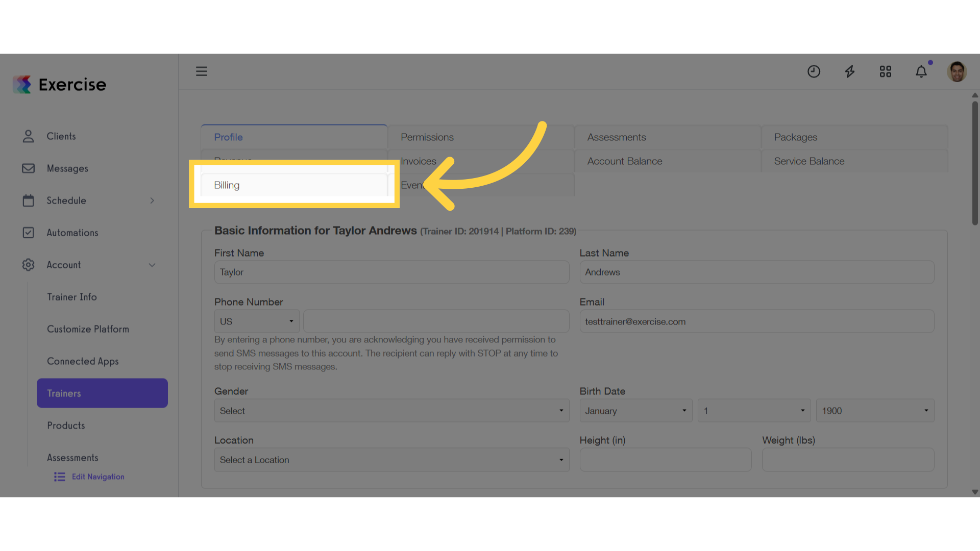This screenshot has width=980, height=551.
Task: Click the Clients person icon
Action: click(x=29, y=136)
